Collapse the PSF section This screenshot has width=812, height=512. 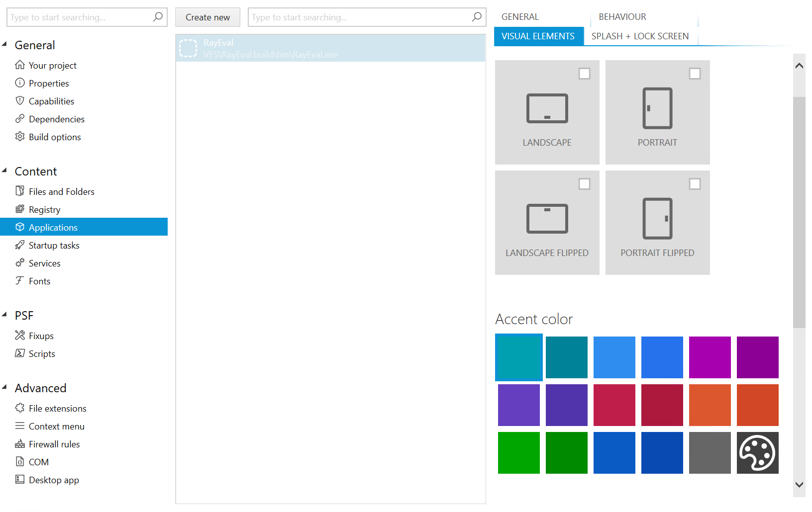5,314
